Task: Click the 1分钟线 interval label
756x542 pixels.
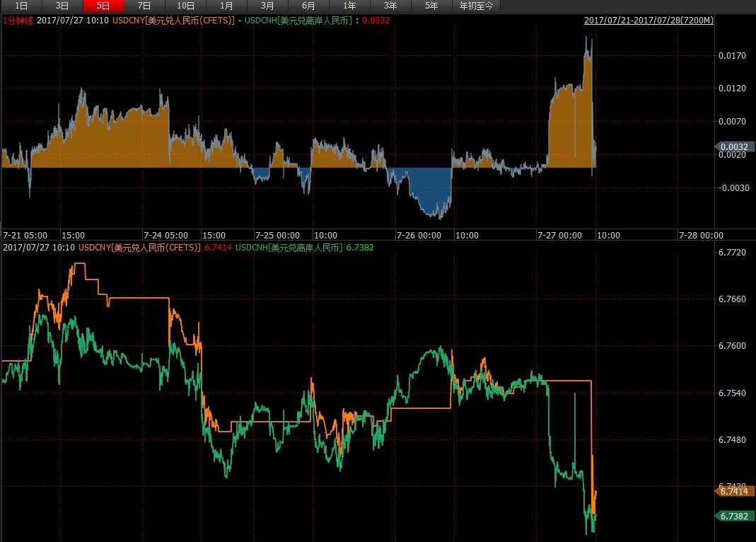Action: coord(18,21)
